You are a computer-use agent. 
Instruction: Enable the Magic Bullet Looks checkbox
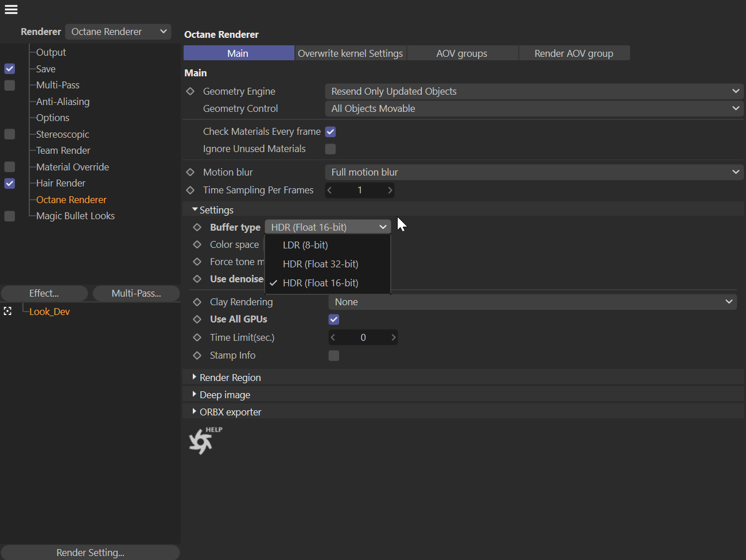pos(10,216)
